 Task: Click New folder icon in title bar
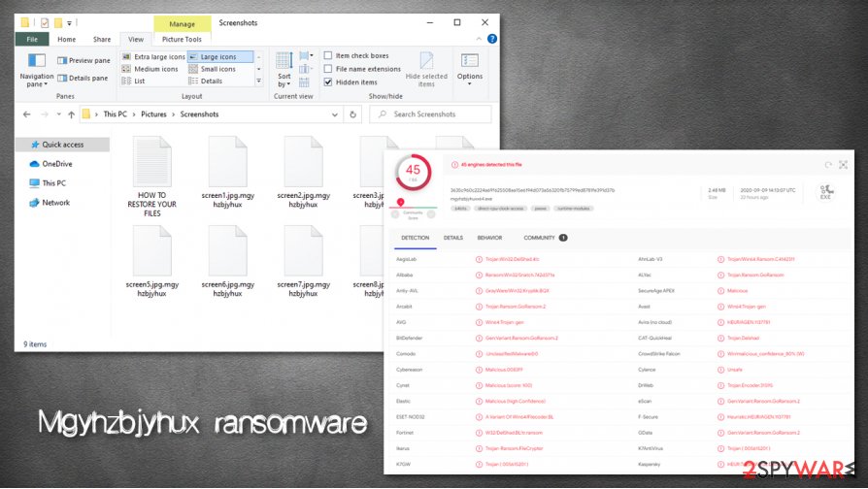pyautogui.click(x=57, y=22)
